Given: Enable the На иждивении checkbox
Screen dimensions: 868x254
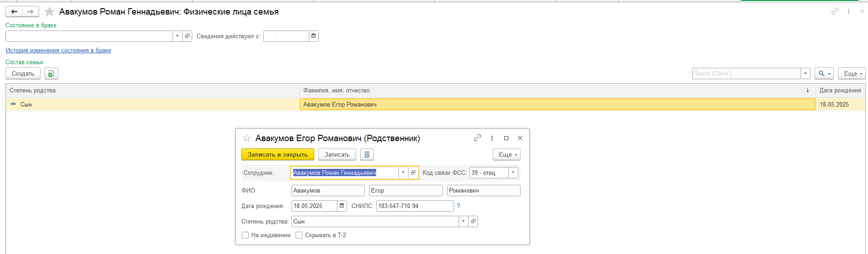Looking at the screenshot, I should click(x=245, y=235).
